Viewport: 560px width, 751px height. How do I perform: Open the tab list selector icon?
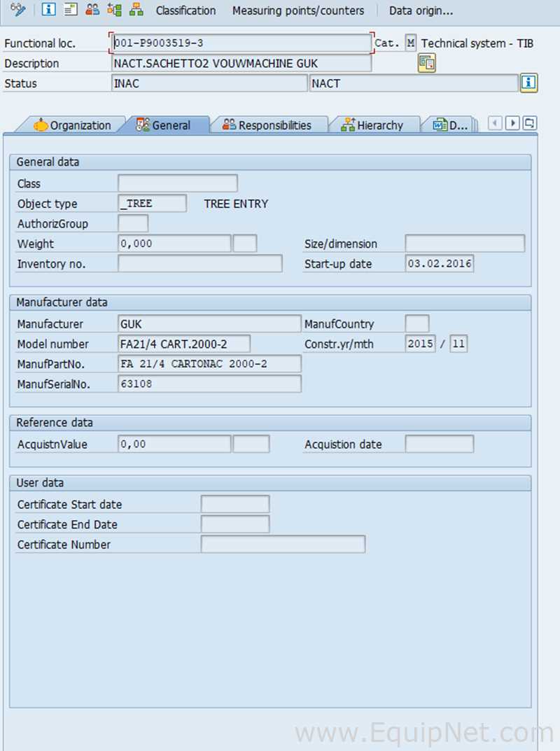pos(529,123)
